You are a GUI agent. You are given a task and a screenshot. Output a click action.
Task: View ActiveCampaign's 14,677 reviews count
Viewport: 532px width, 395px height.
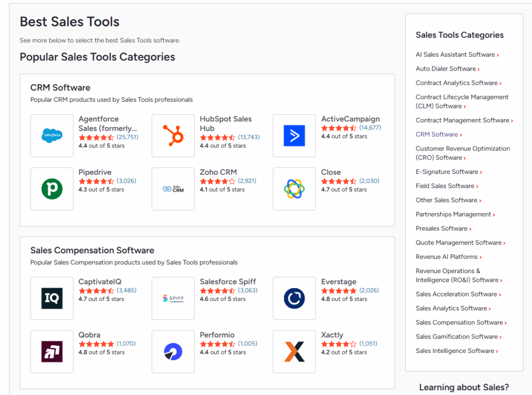pyautogui.click(x=370, y=128)
